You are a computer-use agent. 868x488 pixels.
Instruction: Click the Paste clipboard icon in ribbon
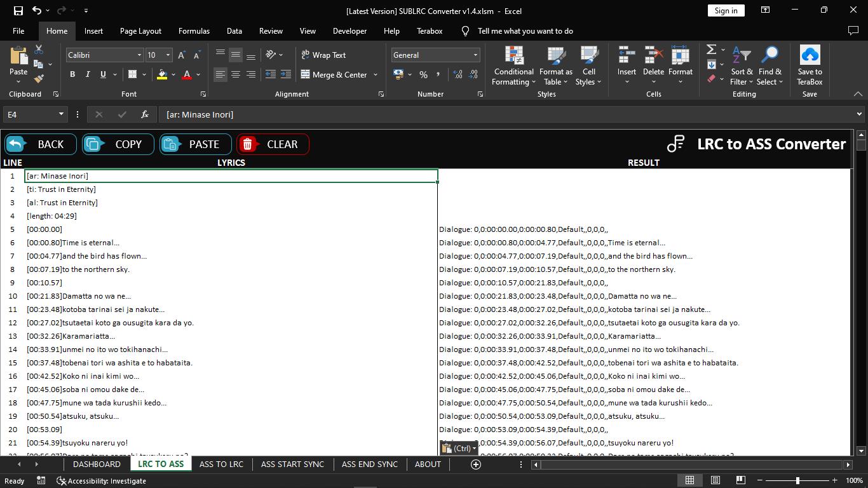pos(18,55)
